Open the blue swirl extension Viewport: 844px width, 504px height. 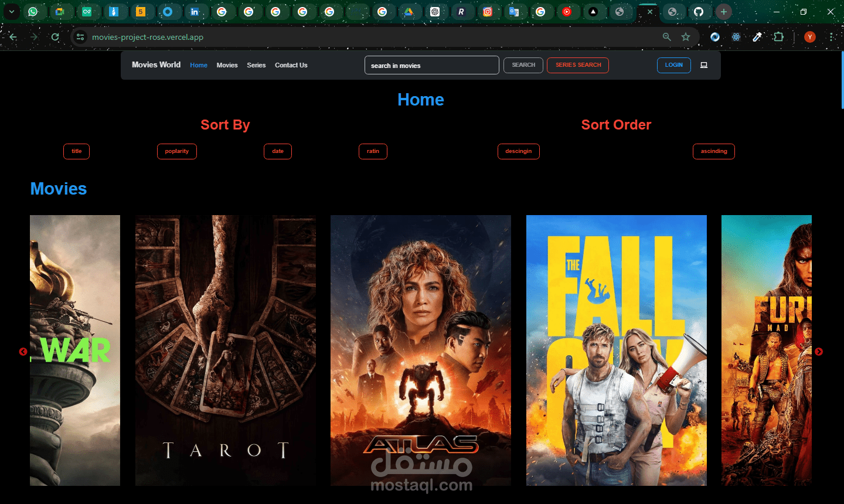point(715,37)
